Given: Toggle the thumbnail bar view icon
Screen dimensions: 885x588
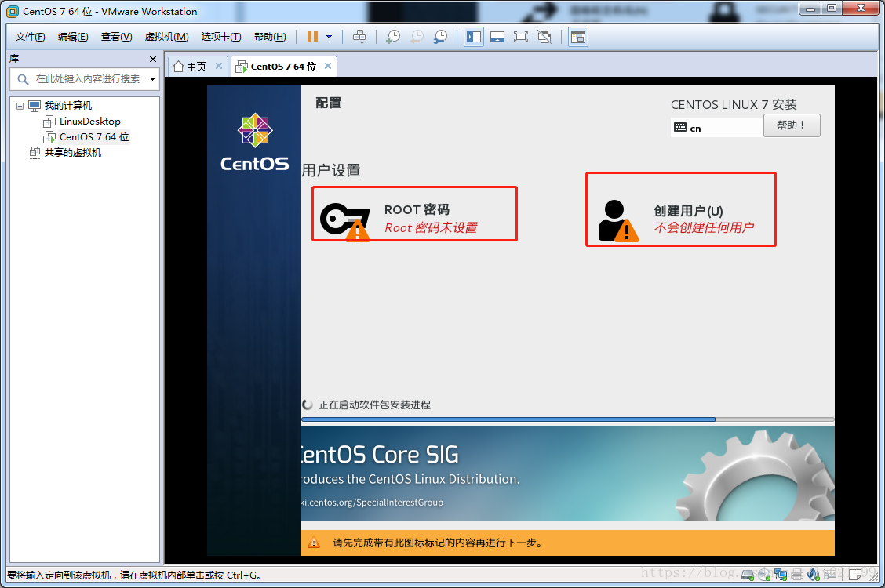Looking at the screenshot, I should click(x=497, y=37).
